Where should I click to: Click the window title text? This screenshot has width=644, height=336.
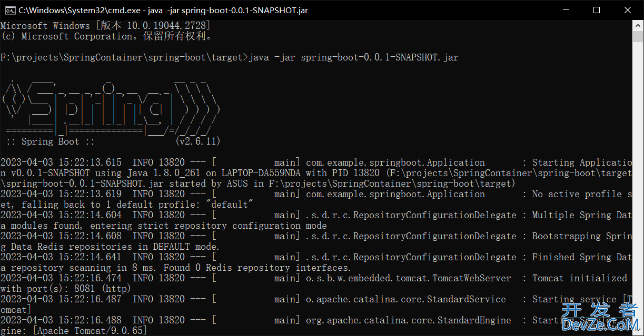pos(163,11)
